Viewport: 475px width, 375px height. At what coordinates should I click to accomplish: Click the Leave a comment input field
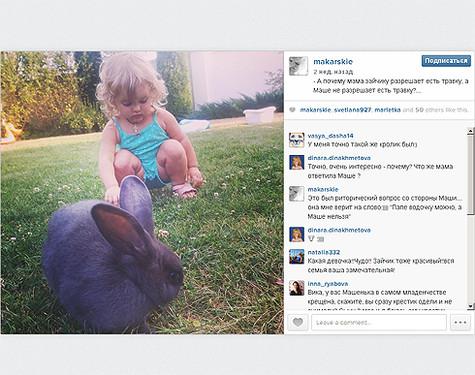click(x=379, y=322)
